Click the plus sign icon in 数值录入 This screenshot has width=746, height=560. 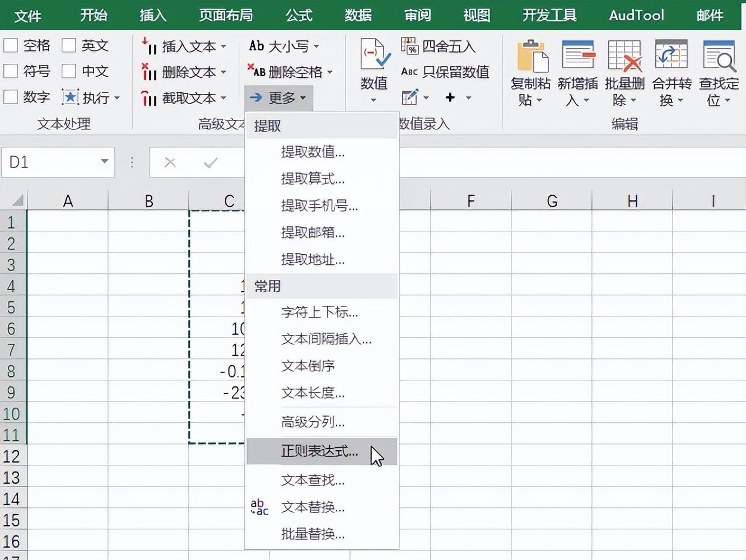[x=450, y=97]
